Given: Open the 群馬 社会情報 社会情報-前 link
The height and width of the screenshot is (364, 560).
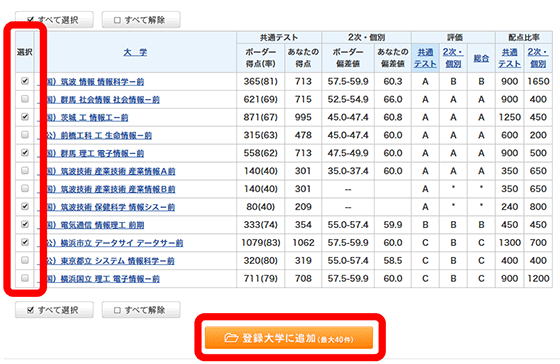Looking at the screenshot, I should [x=103, y=100].
